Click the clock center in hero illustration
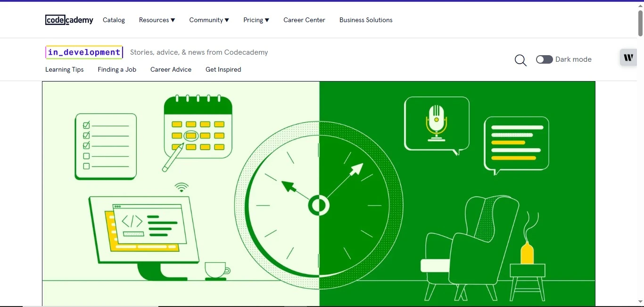This screenshot has width=644, height=307. coord(319,206)
